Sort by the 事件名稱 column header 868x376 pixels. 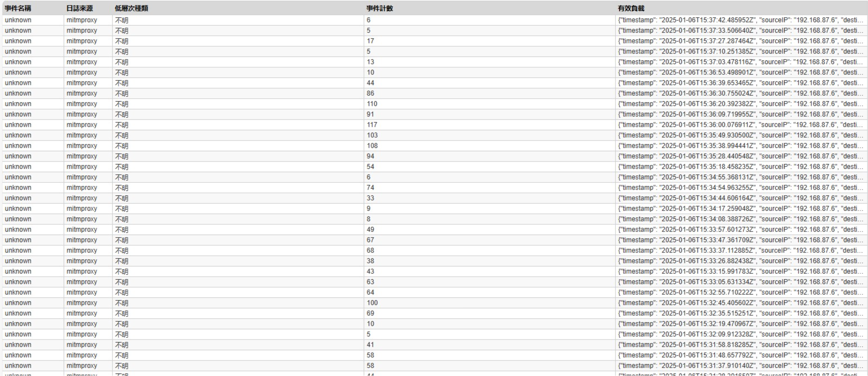18,8
